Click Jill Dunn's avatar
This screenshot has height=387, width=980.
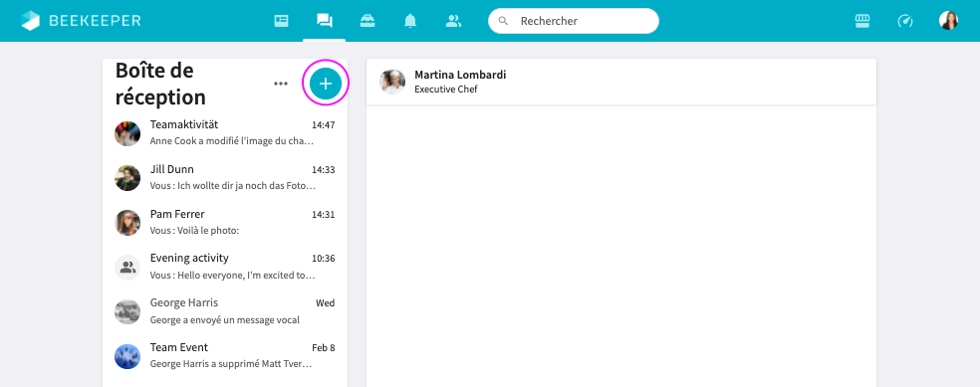point(127,178)
